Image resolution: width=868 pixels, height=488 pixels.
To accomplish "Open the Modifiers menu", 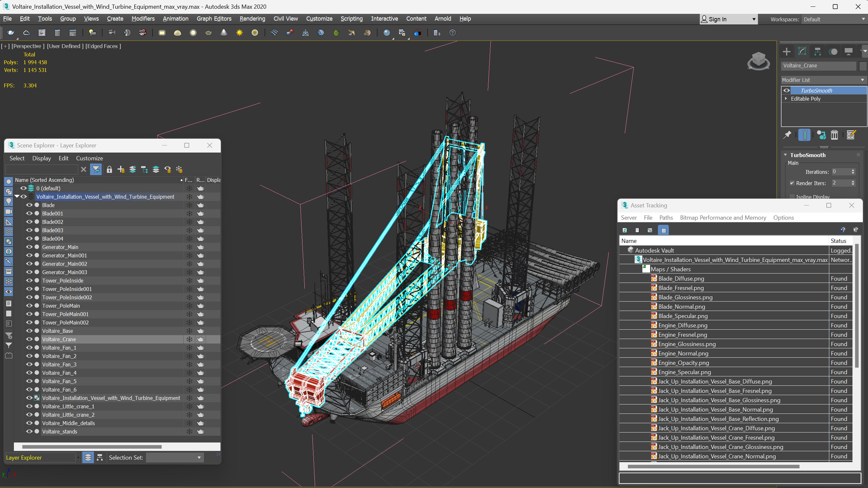I will (142, 18).
